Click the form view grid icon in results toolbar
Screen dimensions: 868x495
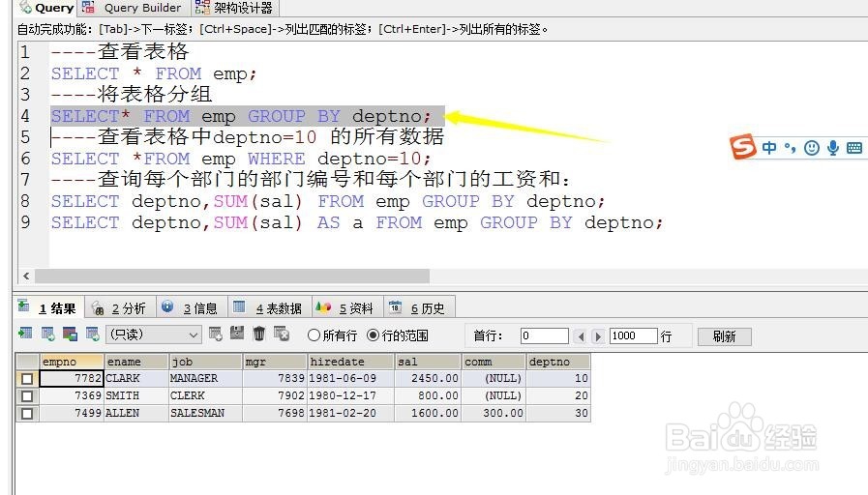click(x=71, y=335)
